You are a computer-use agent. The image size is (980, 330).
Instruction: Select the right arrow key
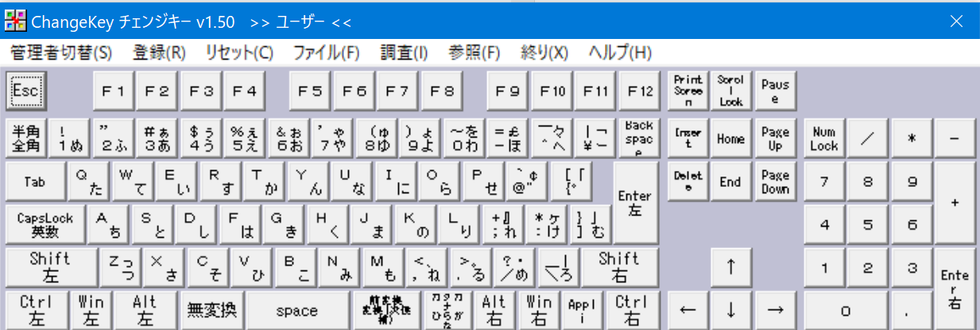pos(775,311)
